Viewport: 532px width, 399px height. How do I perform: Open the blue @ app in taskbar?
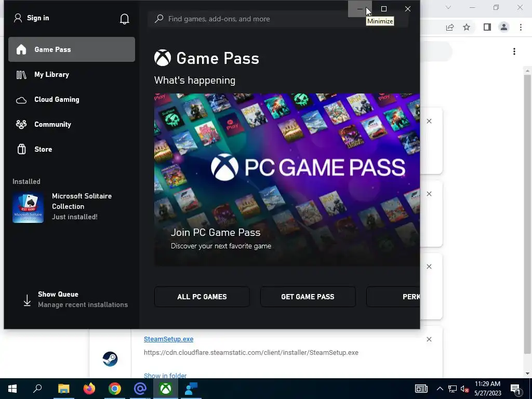pos(140,389)
